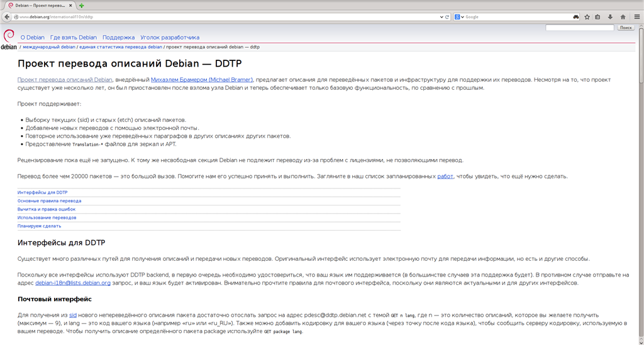Open the Michael Bramer link

pyautogui.click(x=202, y=80)
